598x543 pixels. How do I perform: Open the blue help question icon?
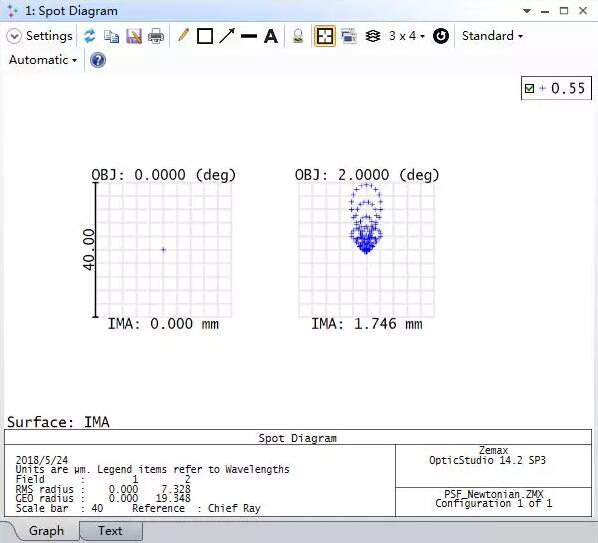pos(98,60)
